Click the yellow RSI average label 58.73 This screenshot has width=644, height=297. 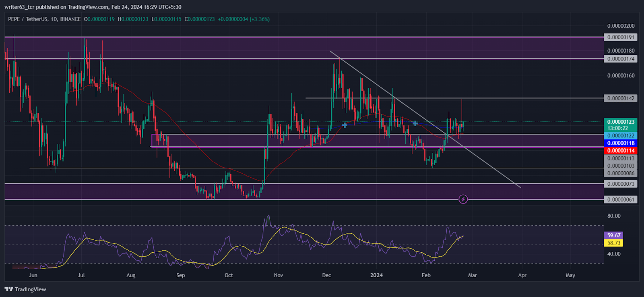pos(613,243)
